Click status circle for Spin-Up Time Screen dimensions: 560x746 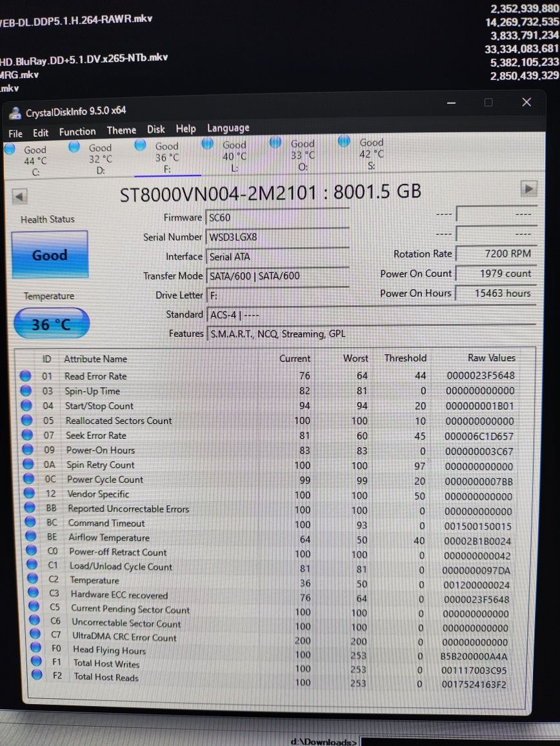[26, 390]
